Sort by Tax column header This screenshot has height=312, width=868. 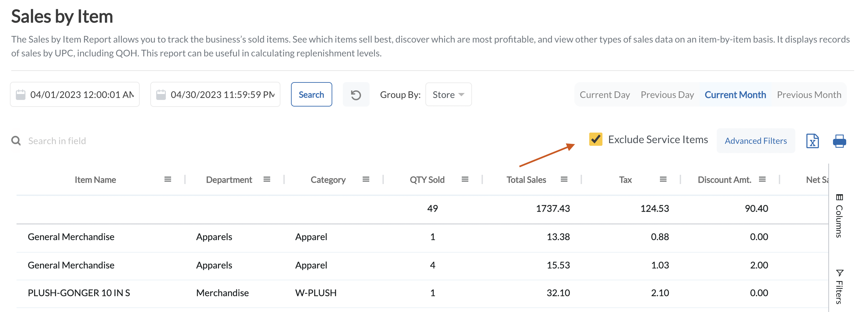point(625,180)
